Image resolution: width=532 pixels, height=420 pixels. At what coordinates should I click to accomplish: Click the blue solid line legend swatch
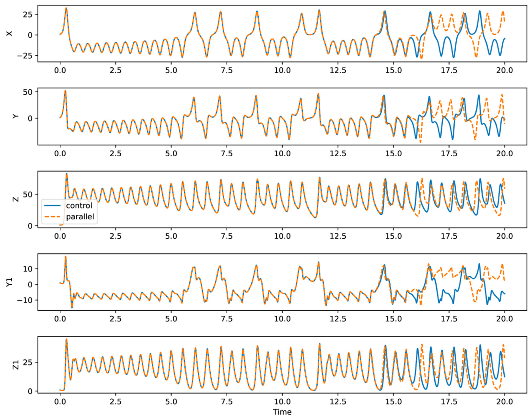click(x=52, y=206)
